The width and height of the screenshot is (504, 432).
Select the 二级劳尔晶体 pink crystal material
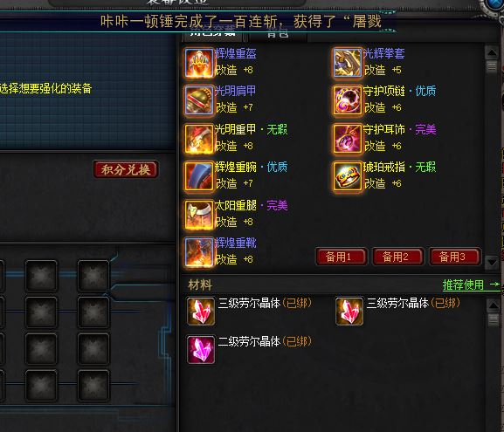201,349
